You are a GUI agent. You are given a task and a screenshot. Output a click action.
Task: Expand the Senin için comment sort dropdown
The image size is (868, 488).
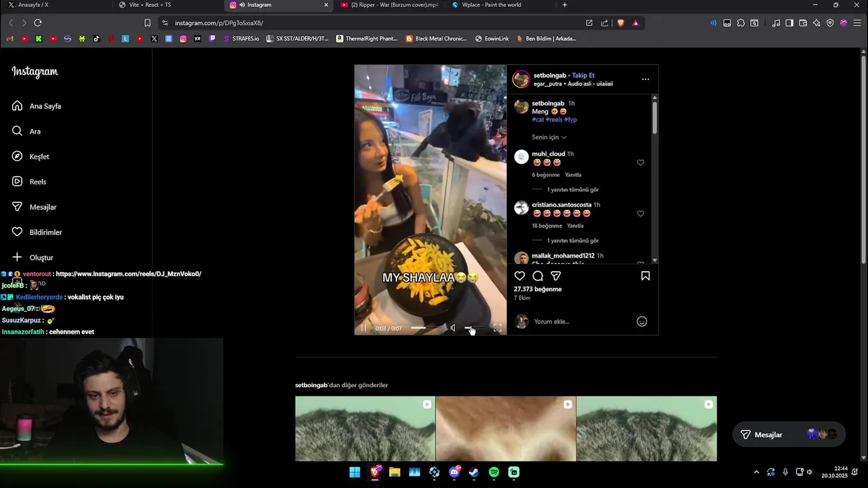(549, 137)
